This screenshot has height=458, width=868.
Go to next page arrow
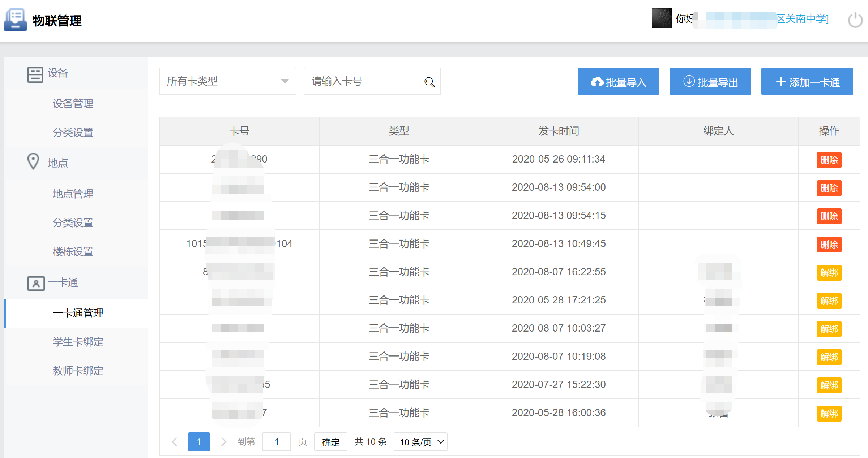click(223, 441)
